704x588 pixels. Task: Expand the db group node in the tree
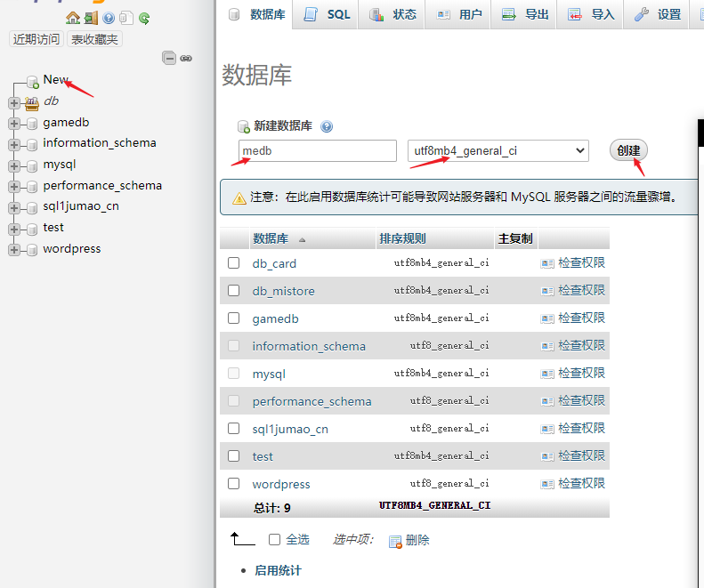(x=14, y=103)
